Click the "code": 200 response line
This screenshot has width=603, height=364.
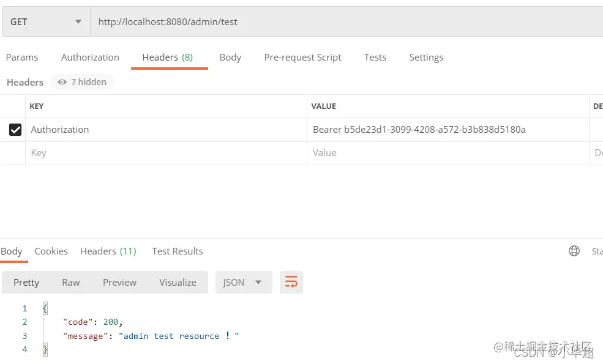click(92, 322)
